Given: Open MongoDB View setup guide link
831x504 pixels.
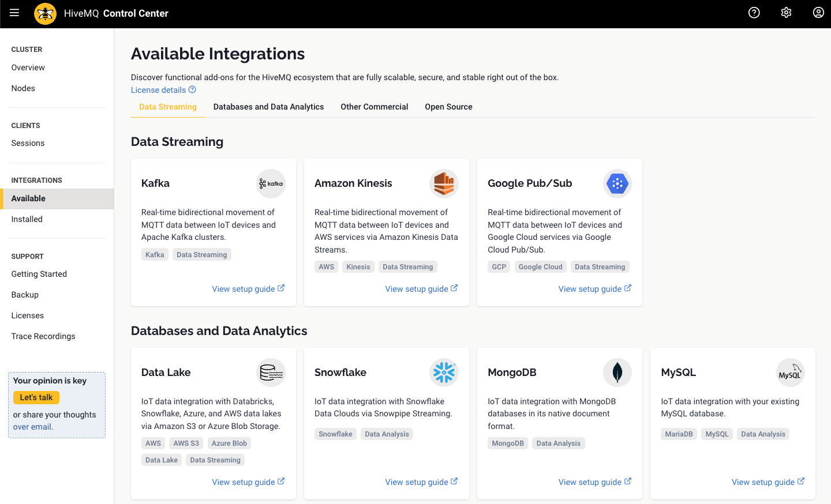Looking at the screenshot, I should click(595, 482).
